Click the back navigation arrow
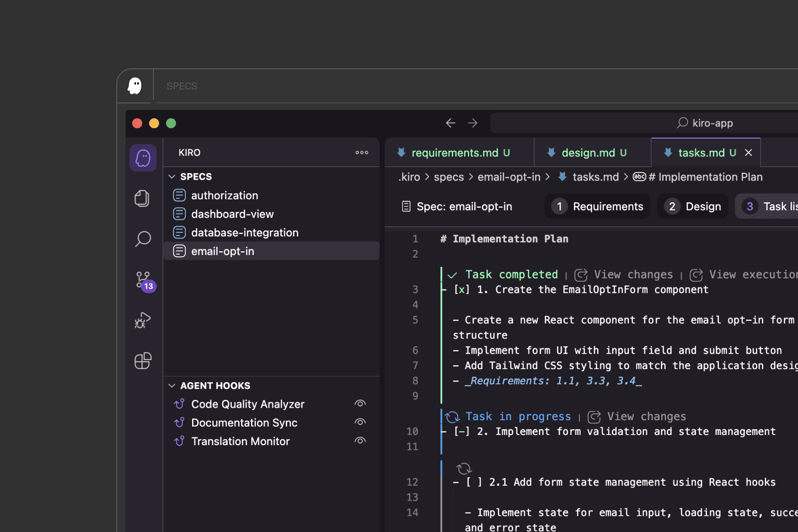 450,122
